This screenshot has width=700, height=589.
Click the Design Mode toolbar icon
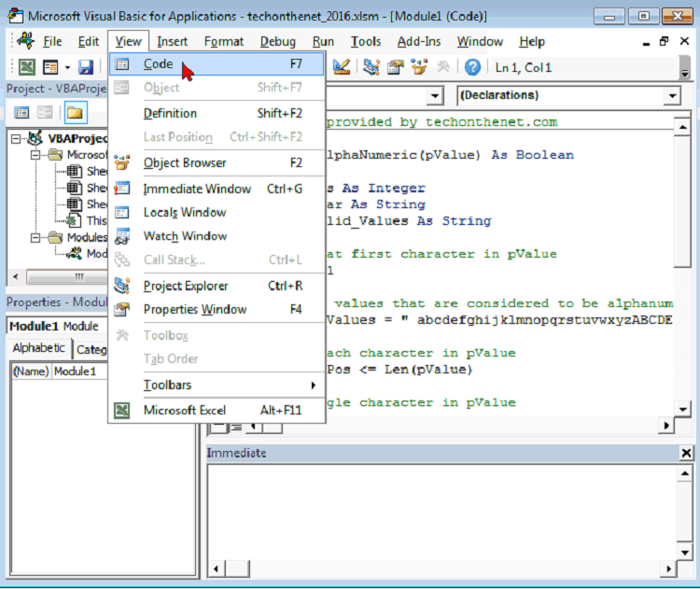click(x=342, y=67)
